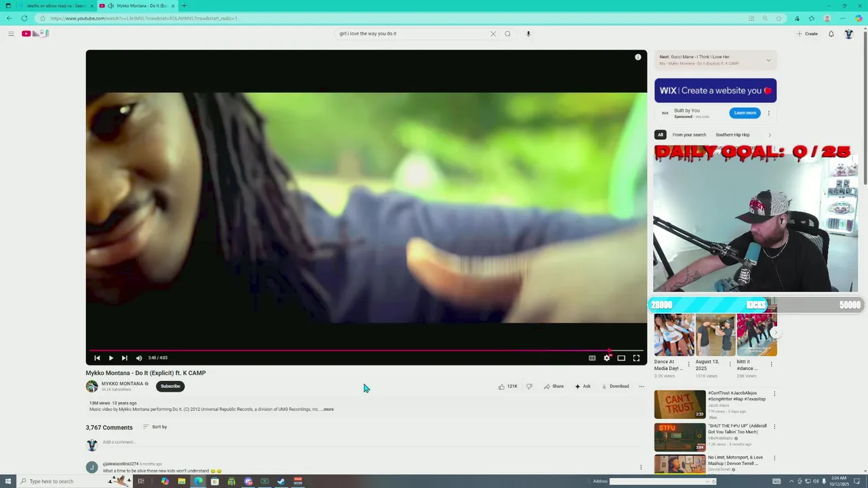Dislike the video
The image size is (868, 488).
coord(529,386)
